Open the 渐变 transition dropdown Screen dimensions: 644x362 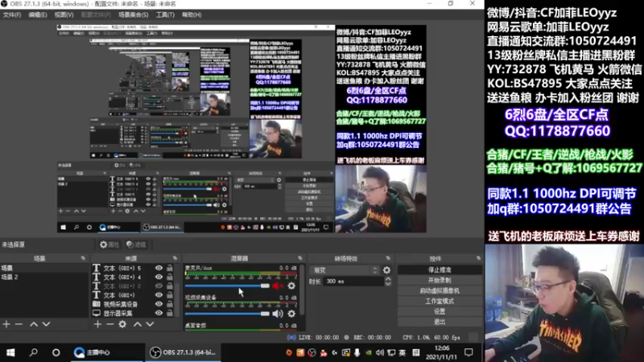[345, 270]
